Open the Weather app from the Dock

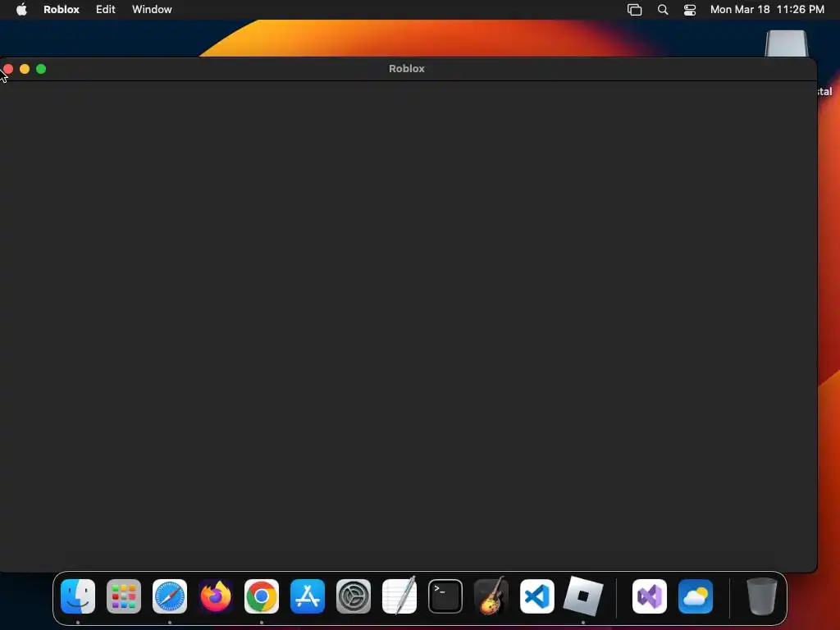coord(696,596)
